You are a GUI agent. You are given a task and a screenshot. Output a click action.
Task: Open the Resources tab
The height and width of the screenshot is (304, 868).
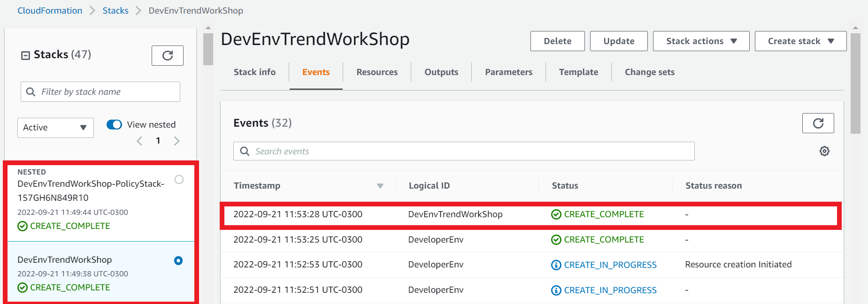pos(377,72)
